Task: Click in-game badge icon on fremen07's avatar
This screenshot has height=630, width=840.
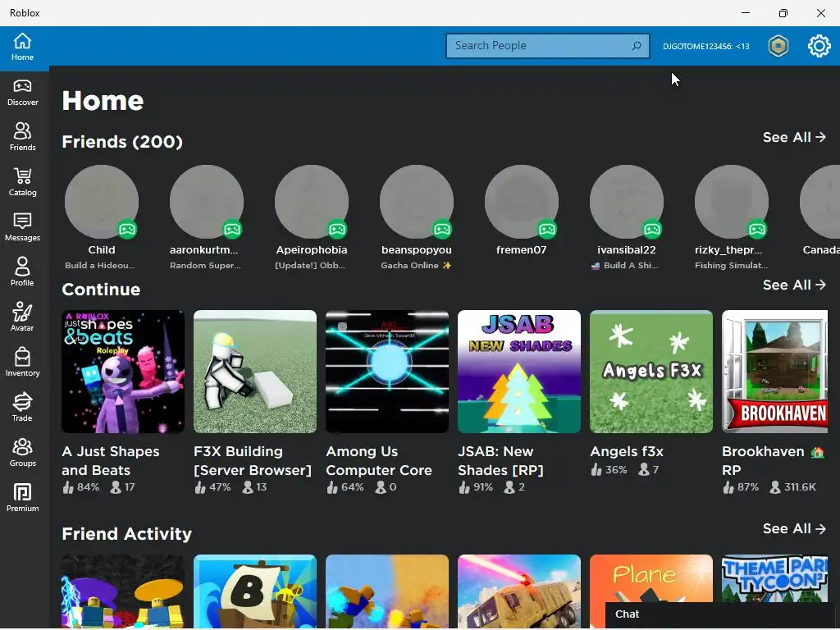Action: coord(547,230)
